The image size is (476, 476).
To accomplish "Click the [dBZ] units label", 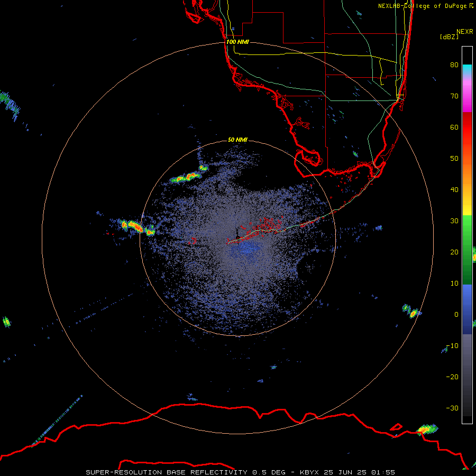I will (x=449, y=36).
